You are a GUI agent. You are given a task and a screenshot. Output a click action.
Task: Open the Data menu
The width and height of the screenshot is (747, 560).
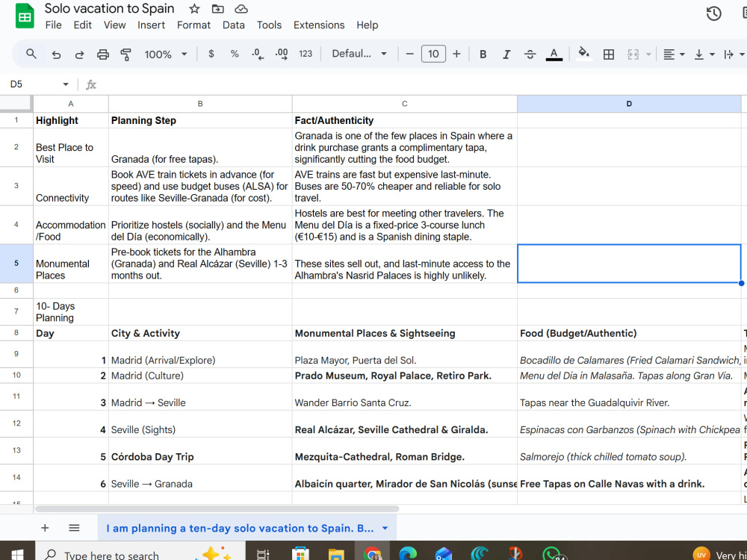coord(233,25)
